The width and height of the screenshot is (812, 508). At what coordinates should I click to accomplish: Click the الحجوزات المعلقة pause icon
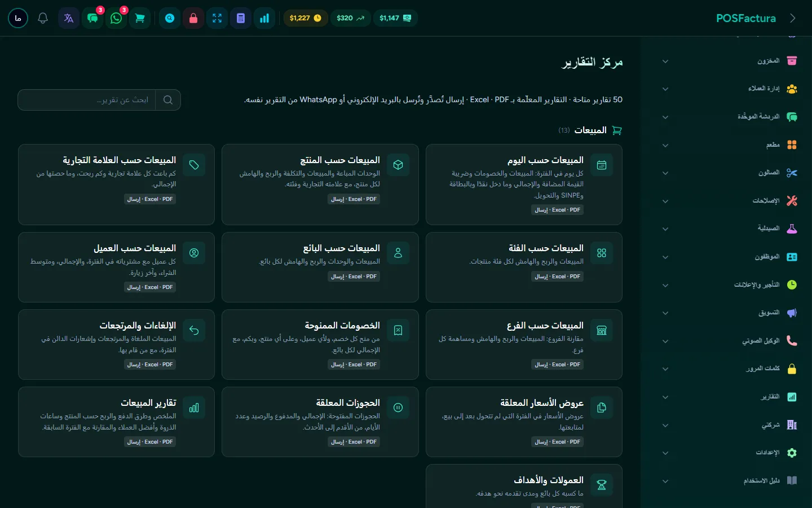pyautogui.click(x=398, y=408)
